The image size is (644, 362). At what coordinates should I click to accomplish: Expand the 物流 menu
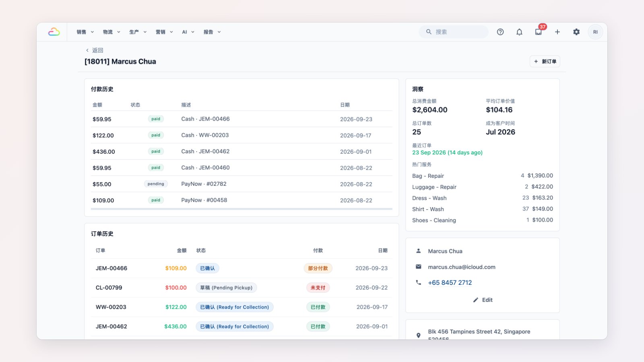pyautogui.click(x=111, y=32)
